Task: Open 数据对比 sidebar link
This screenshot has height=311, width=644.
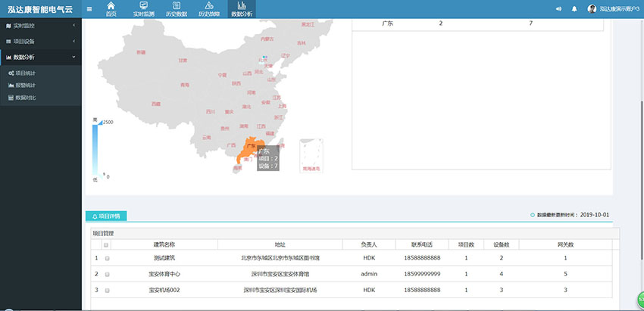Action: [26, 98]
